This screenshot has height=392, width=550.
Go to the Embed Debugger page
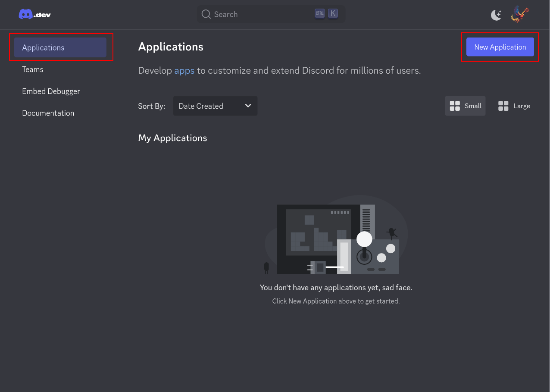51,91
